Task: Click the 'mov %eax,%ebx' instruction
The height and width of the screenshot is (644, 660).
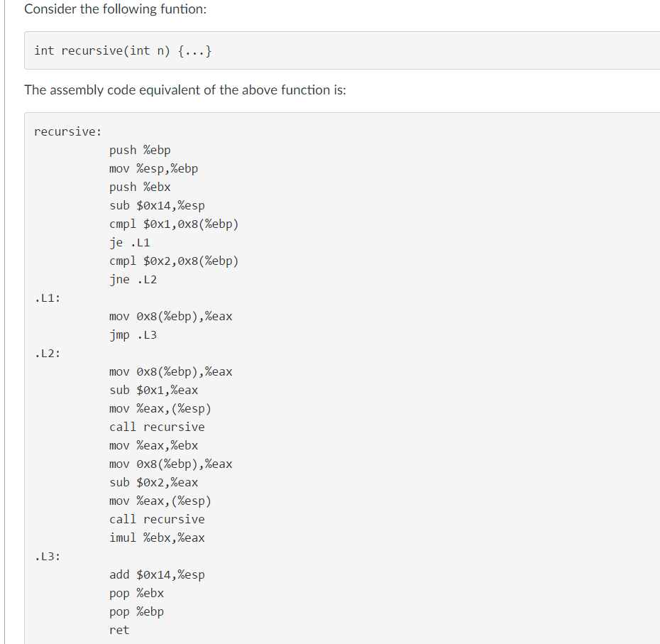Action: pos(153,446)
